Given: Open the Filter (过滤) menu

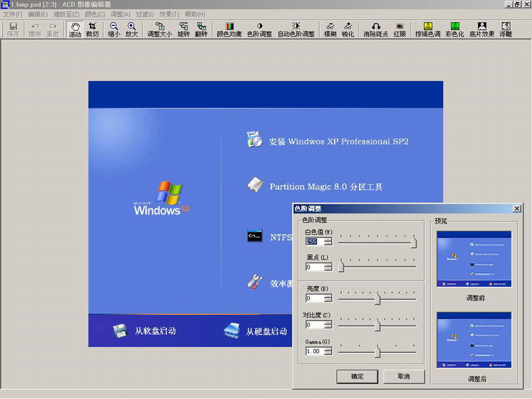Looking at the screenshot, I should [145, 14].
